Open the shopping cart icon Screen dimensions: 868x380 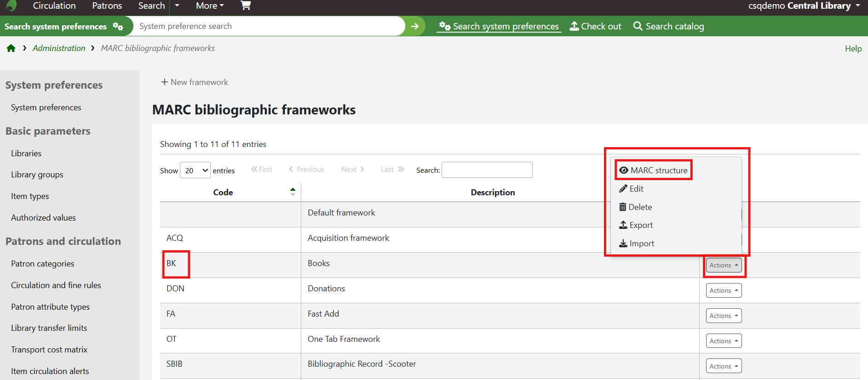tap(246, 6)
